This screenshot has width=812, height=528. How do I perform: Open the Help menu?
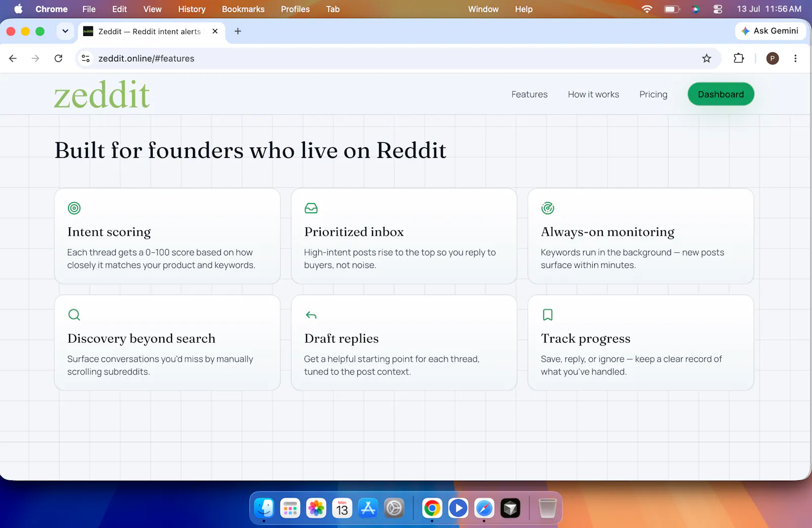click(524, 9)
